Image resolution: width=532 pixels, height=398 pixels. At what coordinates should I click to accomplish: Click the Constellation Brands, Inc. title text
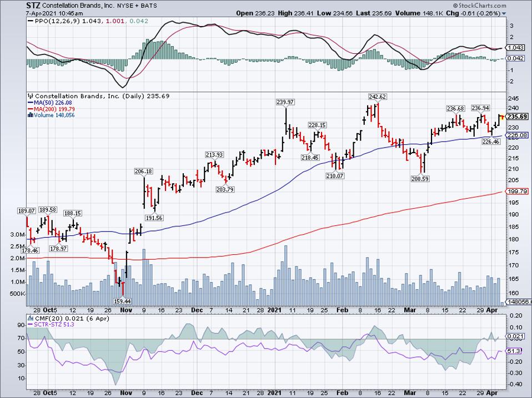pos(78,6)
